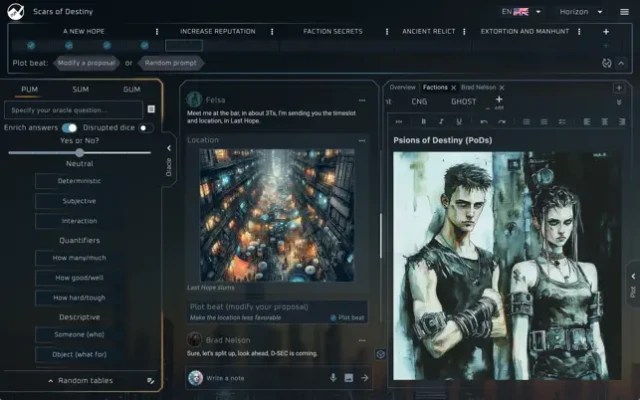Click the undo icon in editor toolbar
640x400 pixels.
(484, 121)
